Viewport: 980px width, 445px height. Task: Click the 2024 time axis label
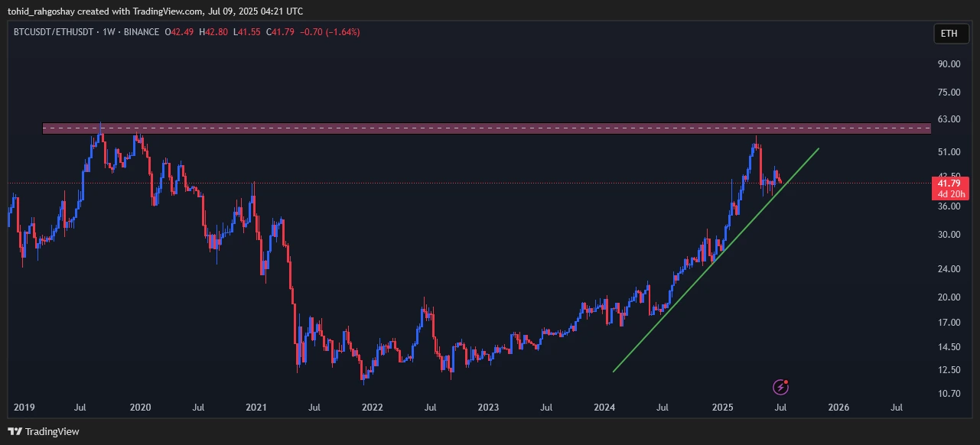pyautogui.click(x=604, y=408)
